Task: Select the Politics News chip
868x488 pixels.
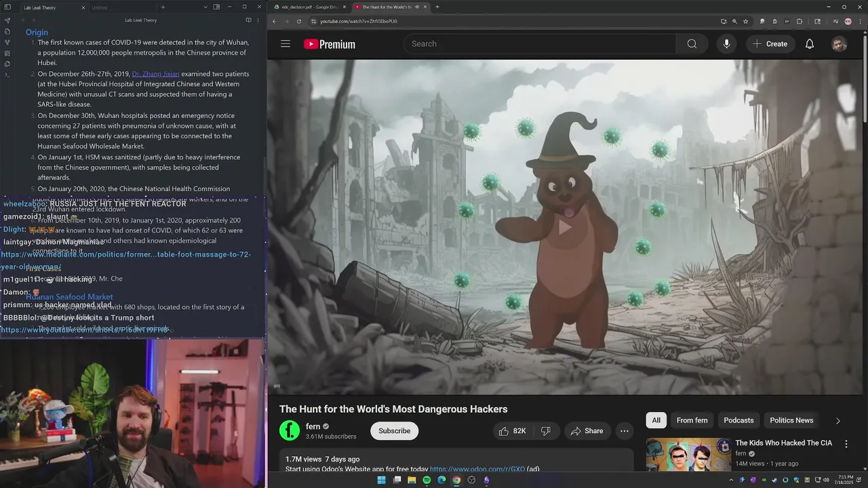Action: [791, 420]
